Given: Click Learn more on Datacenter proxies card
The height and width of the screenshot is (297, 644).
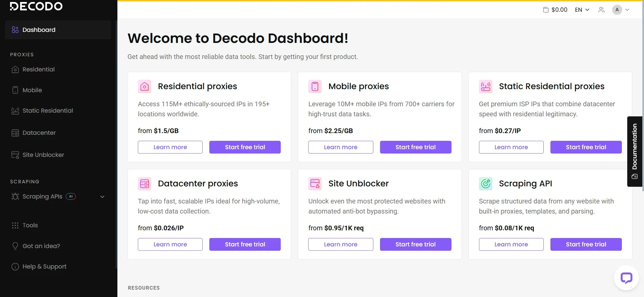Looking at the screenshot, I should 170,244.
